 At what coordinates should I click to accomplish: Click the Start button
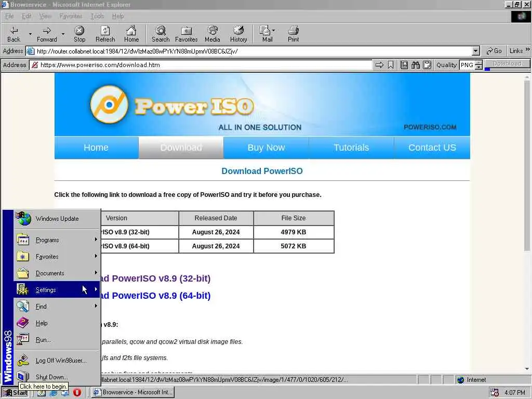[x=16, y=393]
